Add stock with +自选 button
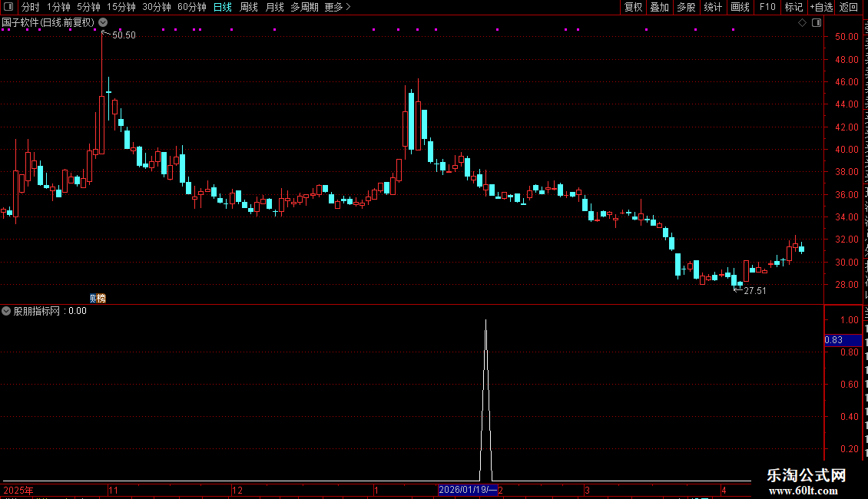The height and width of the screenshot is (499, 868). 821,7
